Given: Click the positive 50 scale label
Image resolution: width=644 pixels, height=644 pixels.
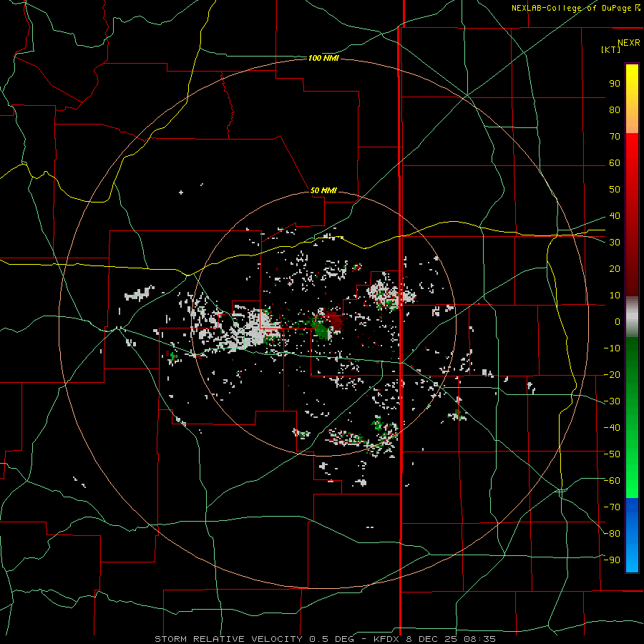Looking at the screenshot, I should tap(615, 190).
